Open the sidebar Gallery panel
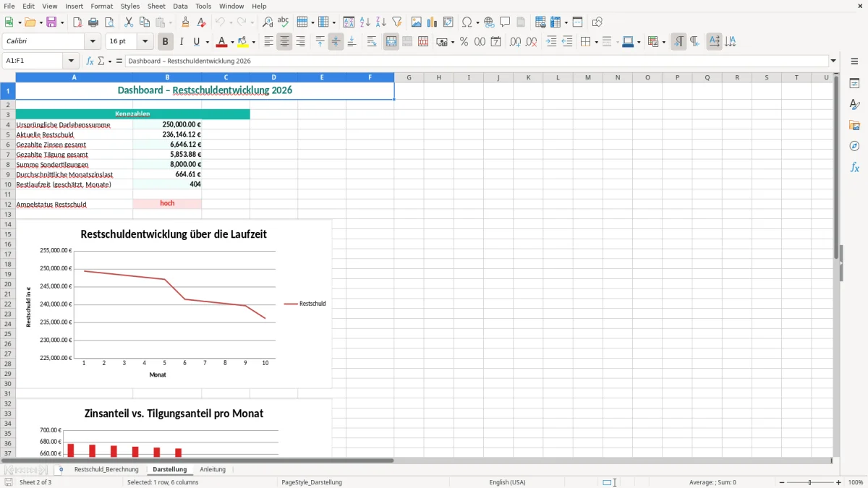This screenshot has height=488, width=868. [854, 126]
